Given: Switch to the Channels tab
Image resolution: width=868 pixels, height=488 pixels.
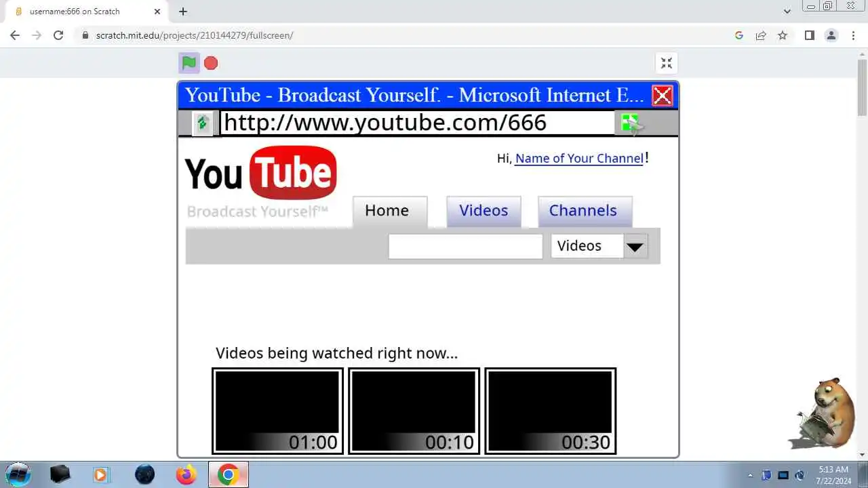Looking at the screenshot, I should pyautogui.click(x=585, y=211).
